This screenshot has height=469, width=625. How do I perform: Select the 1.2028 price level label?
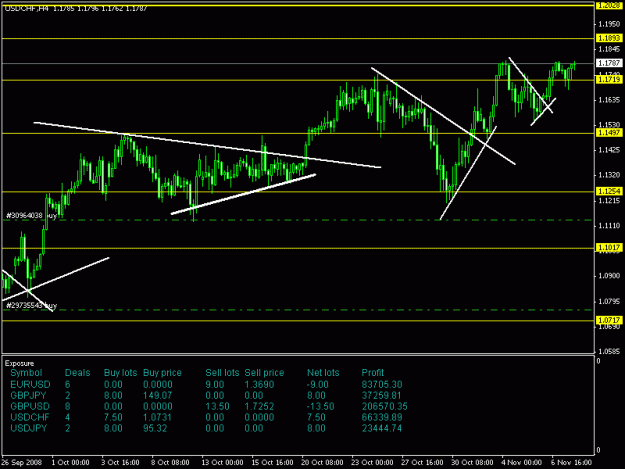tap(609, 5)
